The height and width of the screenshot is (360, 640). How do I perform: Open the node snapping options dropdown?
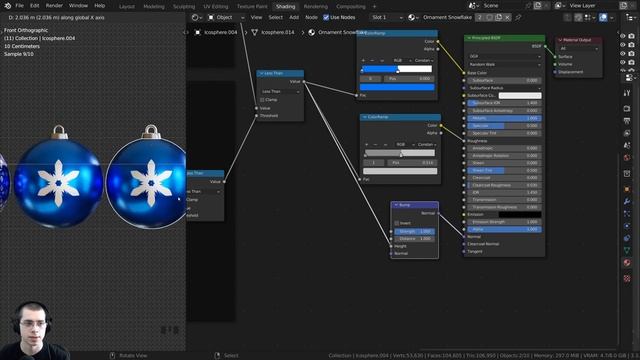click(x=589, y=18)
